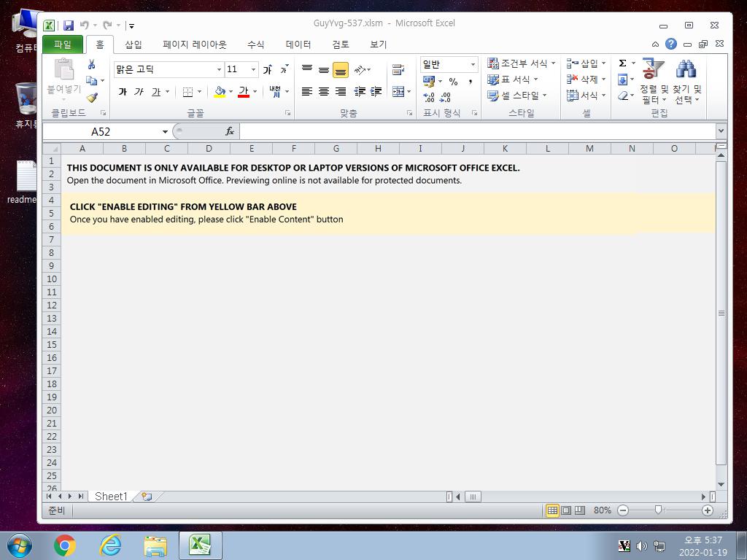
Task: Click the zoom slider handle
Action: coord(659,510)
